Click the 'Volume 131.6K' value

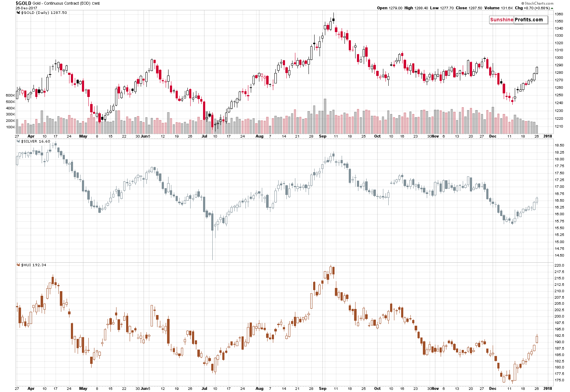pyautogui.click(x=499, y=8)
